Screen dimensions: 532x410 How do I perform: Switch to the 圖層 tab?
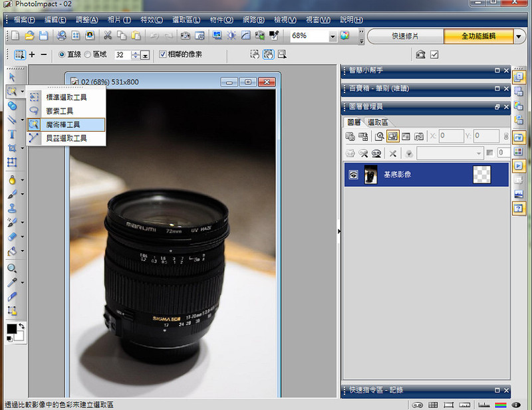354,122
